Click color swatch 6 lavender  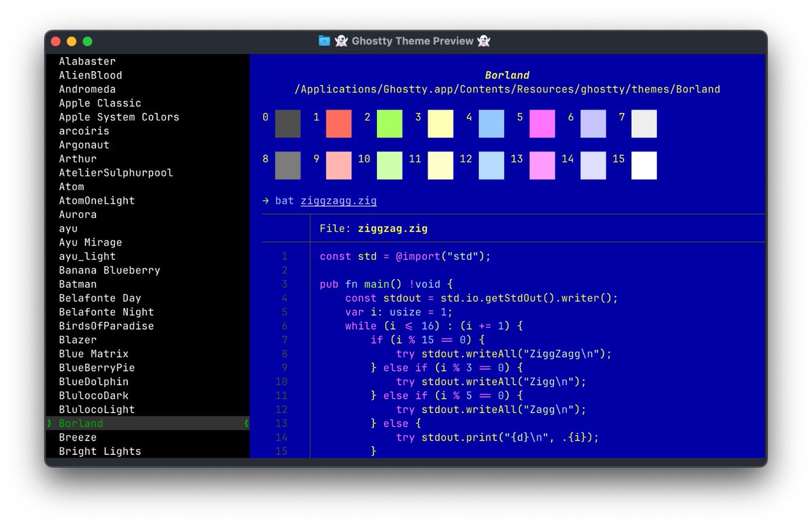click(x=593, y=124)
